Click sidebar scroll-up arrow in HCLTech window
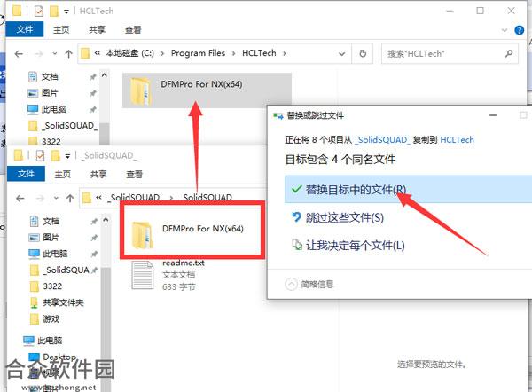This screenshot has width=532, height=392. (105, 75)
